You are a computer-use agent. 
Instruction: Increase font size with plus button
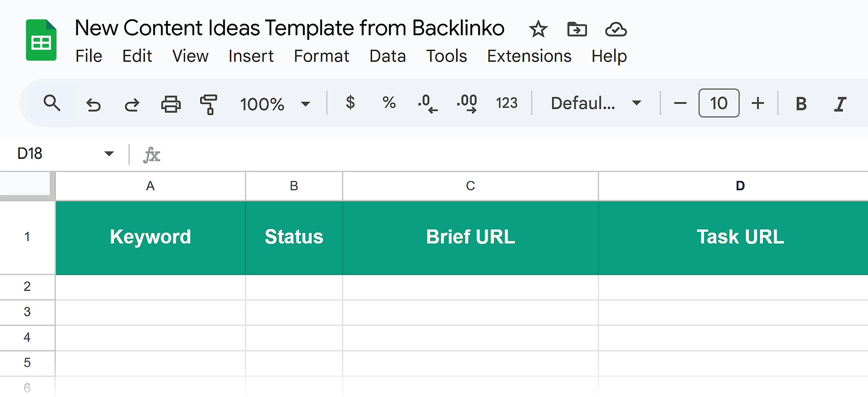tap(758, 103)
